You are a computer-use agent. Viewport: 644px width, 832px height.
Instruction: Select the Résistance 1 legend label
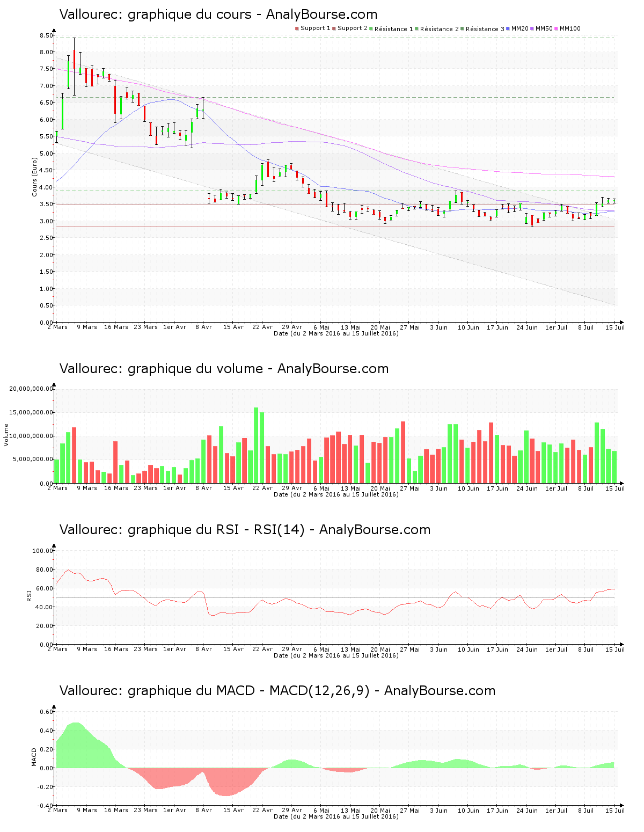[394, 29]
